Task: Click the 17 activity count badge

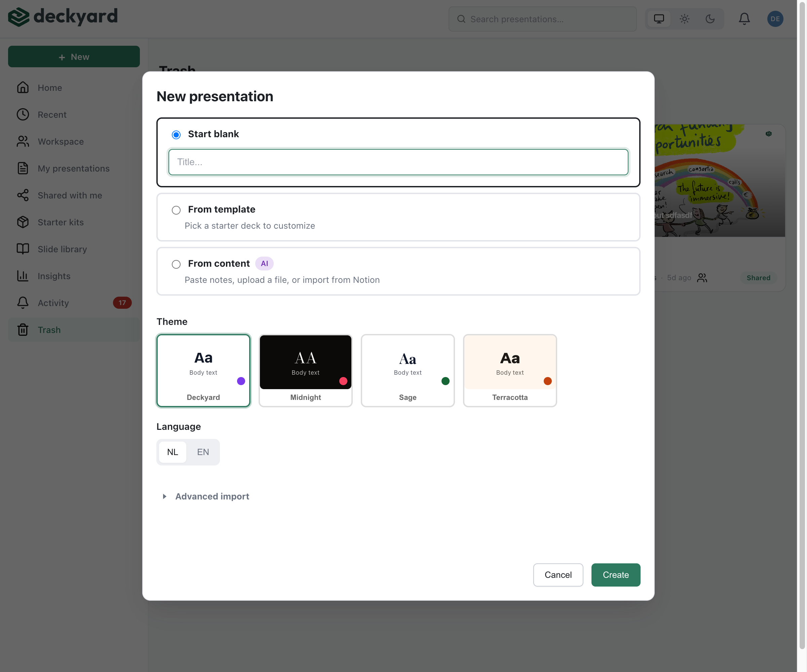Action: (122, 303)
